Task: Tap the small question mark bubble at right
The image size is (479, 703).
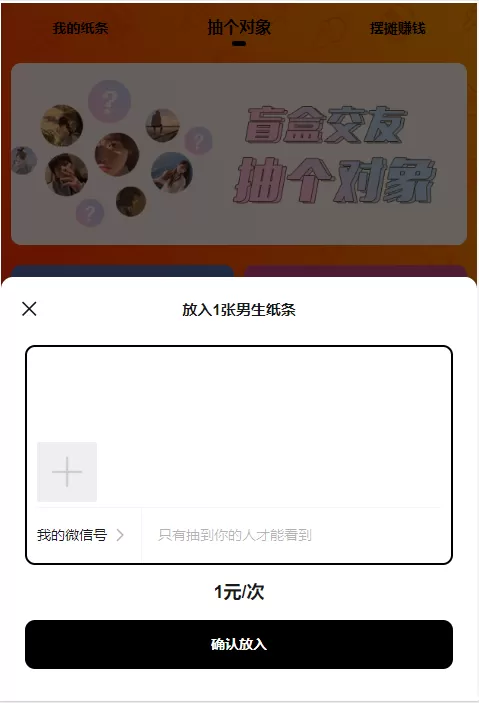Action: [x=198, y=140]
